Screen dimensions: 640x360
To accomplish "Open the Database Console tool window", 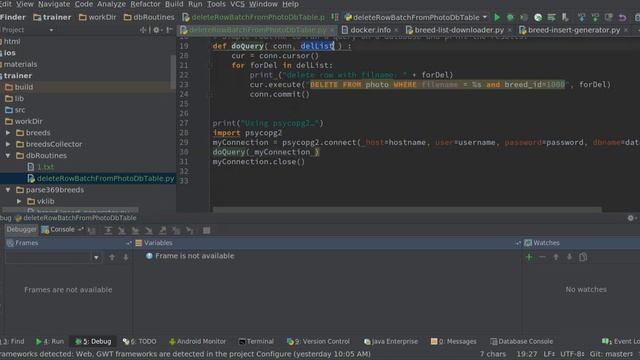I will point(521,341).
